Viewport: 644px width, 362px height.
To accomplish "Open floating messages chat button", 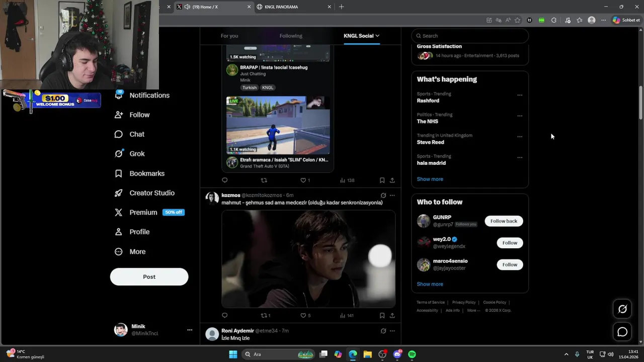I will point(622,332).
